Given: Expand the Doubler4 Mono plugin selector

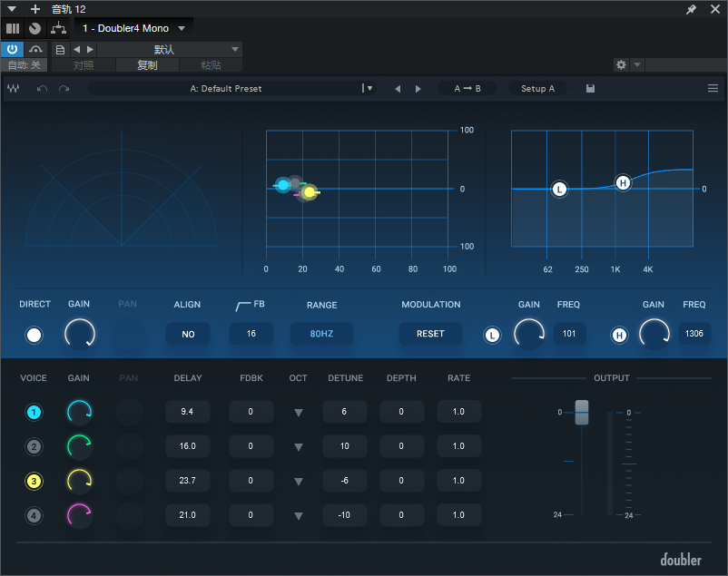Looking at the screenshot, I should (x=182, y=28).
